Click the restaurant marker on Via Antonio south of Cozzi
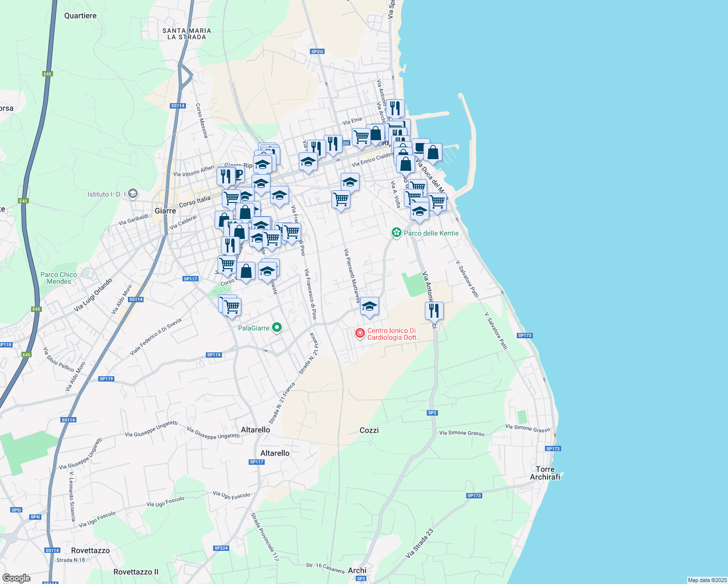This screenshot has height=584, width=728. tap(434, 310)
